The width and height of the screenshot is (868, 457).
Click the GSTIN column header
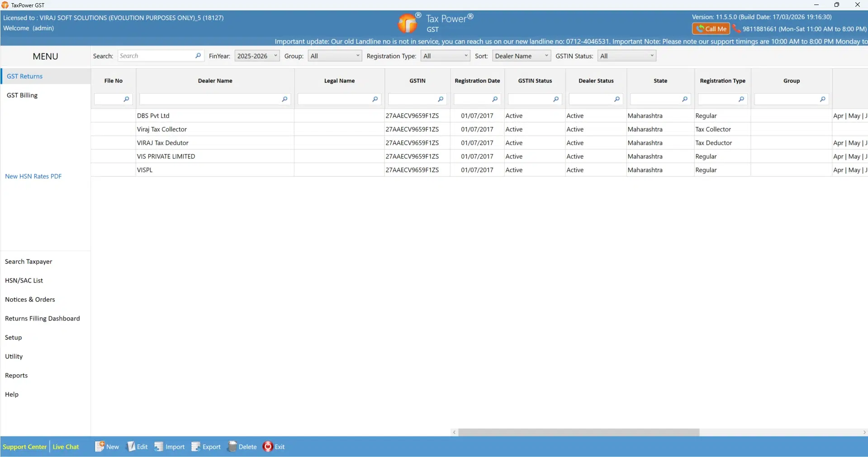(x=417, y=81)
